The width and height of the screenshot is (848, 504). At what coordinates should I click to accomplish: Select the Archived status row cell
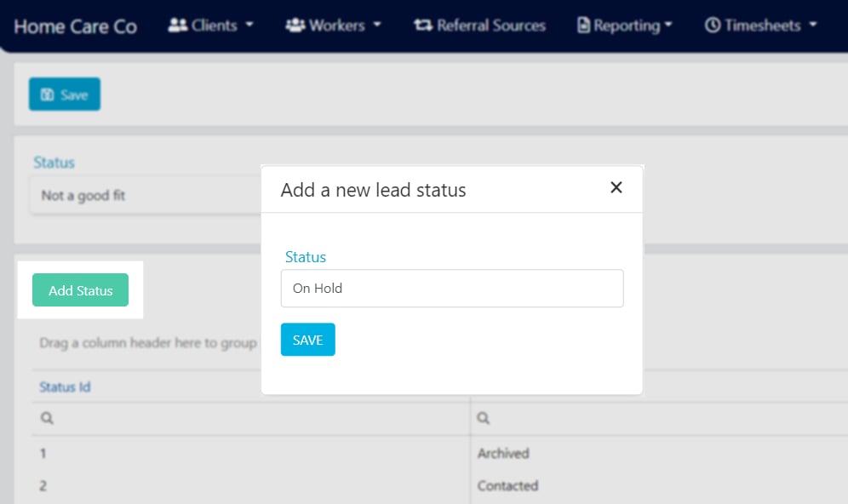click(x=503, y=453)
